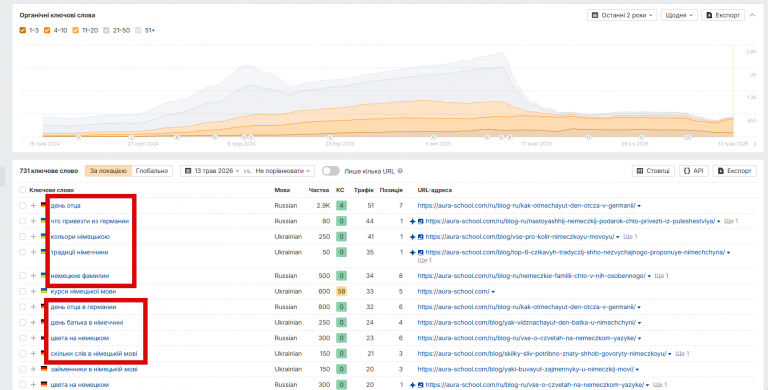This screenshot has height=390, width=768.
Task: Click table icon on 'Стовпці' button
Action: click(x=640, y=171)
